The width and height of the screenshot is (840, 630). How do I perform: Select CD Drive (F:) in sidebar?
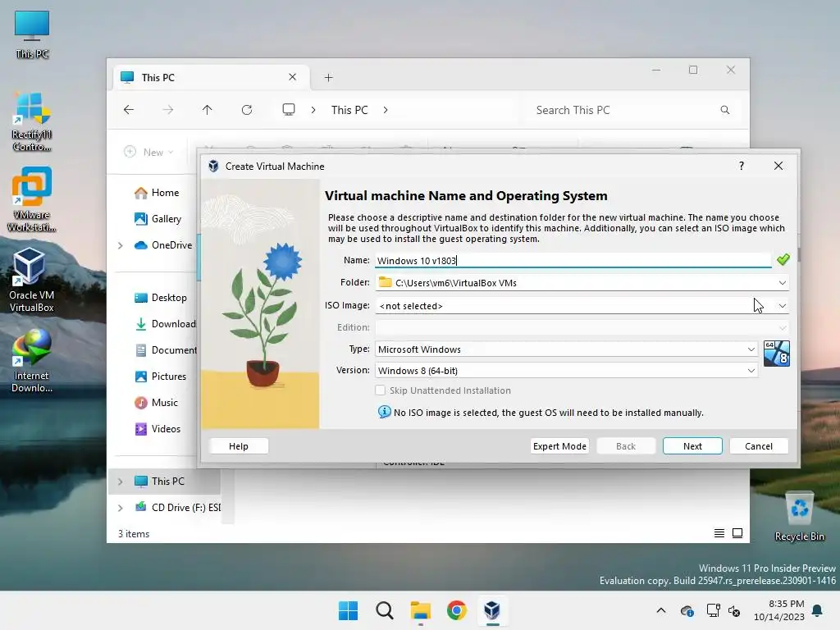(x=177, y=507)
